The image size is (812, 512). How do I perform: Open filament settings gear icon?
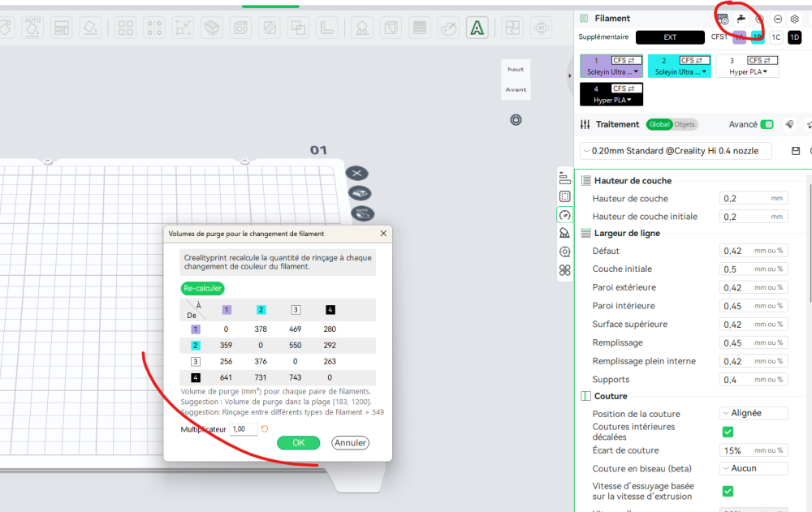[795, 19]
